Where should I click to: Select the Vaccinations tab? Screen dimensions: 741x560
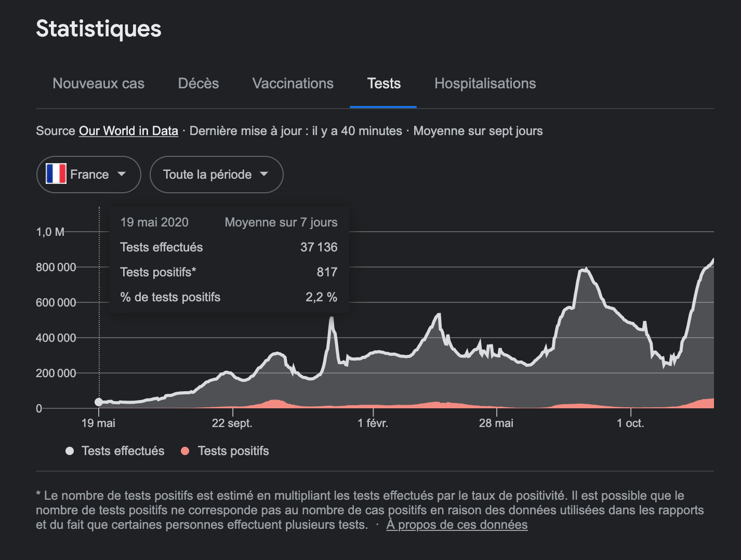point(293,84)
